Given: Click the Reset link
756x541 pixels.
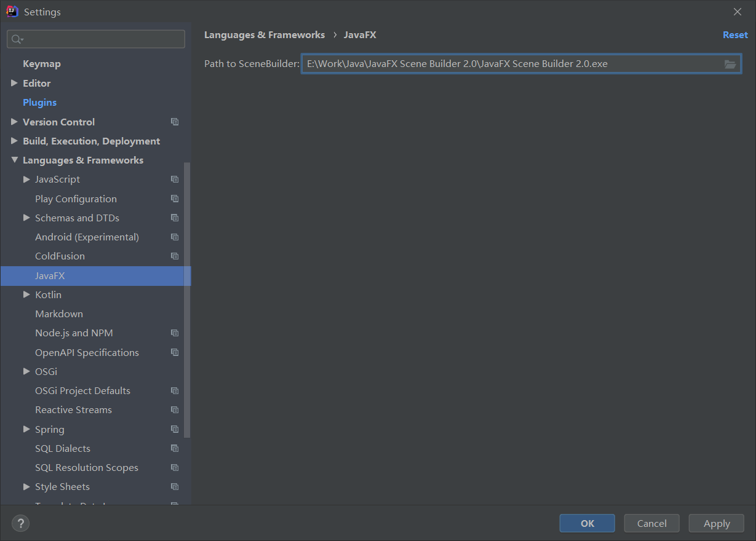Looking at the screenshot, I should click(x=735, y=35).
